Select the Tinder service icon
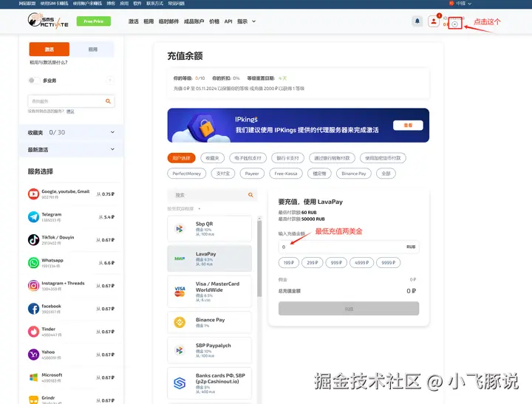The height and width of the screenshot is (404, 532). [x=33, y=332]
